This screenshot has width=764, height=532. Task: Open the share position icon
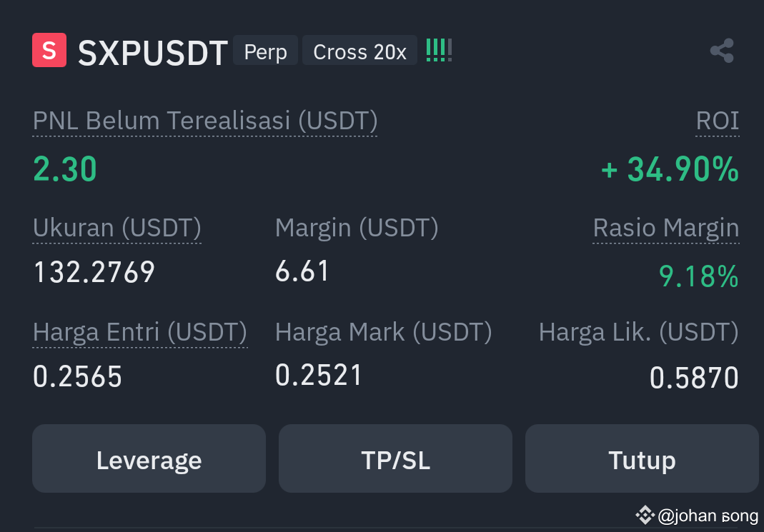click(722, 50)
